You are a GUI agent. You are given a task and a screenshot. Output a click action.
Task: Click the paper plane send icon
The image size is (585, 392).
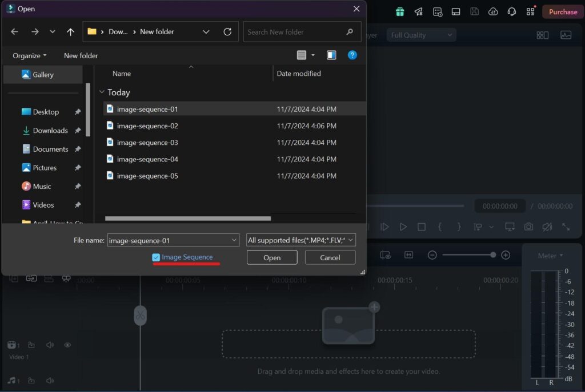pos(418,11)
